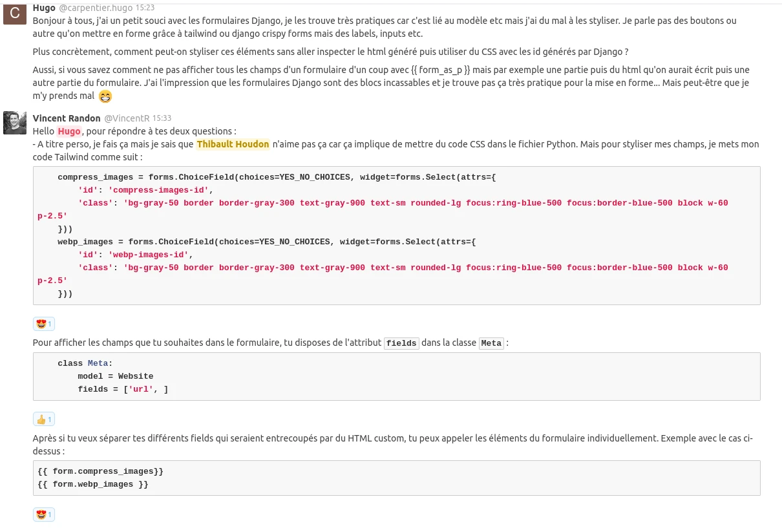The image size is (782, 532).
Task: Open the Thibault Houdon mention
Action: 233,144
